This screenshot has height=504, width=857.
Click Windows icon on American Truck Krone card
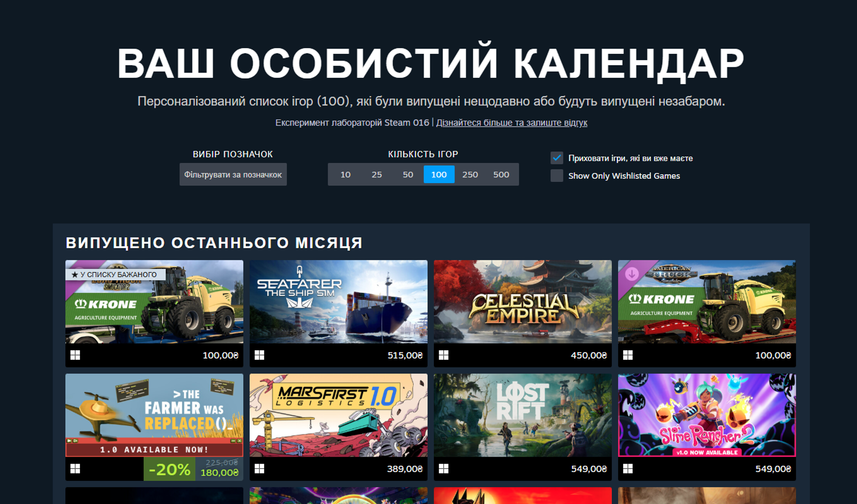628,355
